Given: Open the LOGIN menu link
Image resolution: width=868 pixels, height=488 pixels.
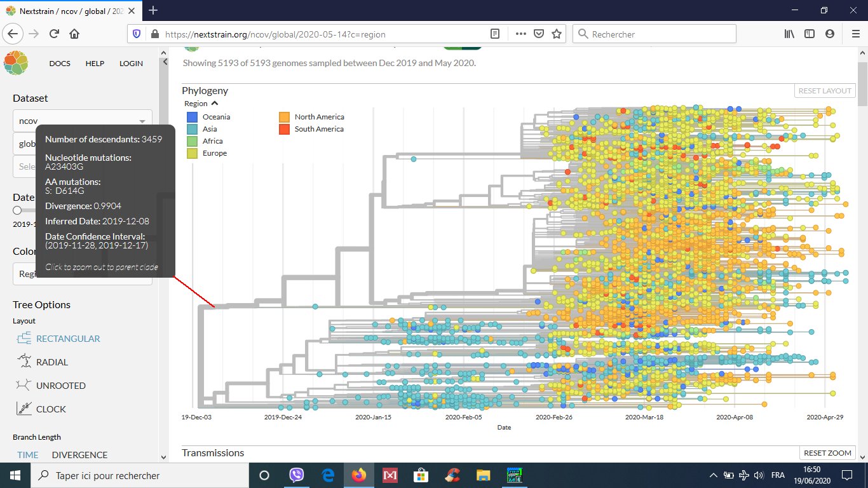Looking at the screenshot, I should (131, 64).
